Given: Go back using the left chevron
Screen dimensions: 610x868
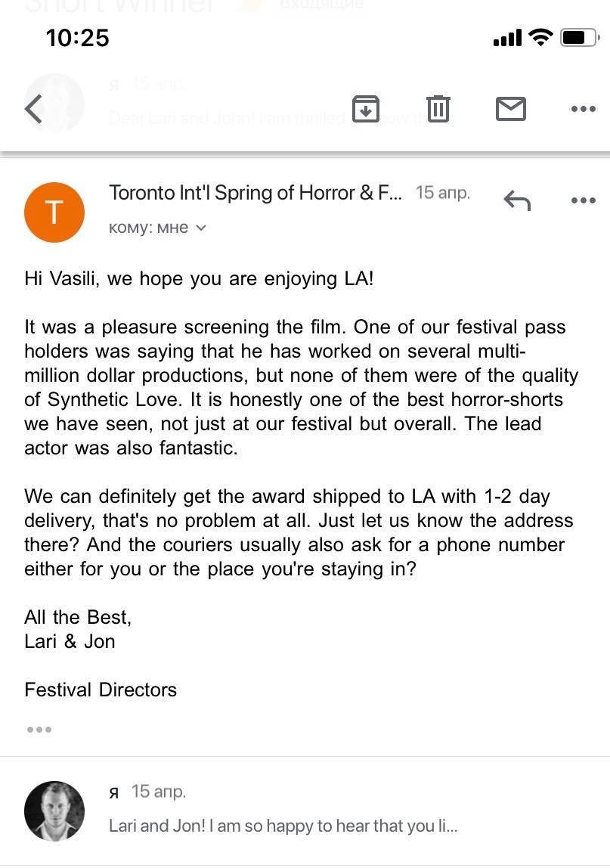Looking at the screenshot, I should (x=33, y=109).
